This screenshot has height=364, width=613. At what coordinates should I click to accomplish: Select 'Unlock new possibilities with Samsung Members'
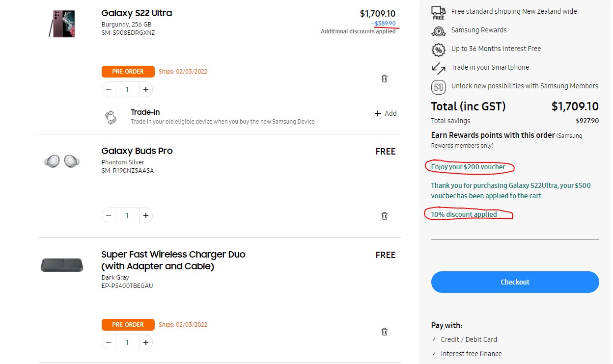[x=525, y=86]
